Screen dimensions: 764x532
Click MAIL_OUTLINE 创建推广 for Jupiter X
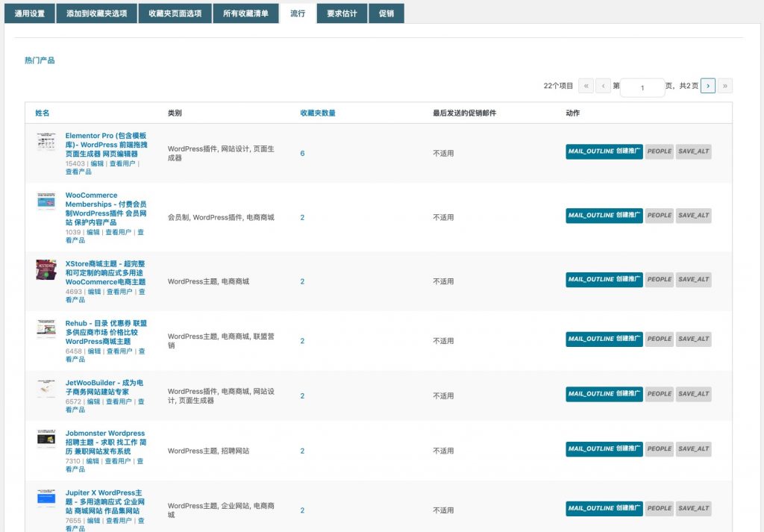pos(604,509)
